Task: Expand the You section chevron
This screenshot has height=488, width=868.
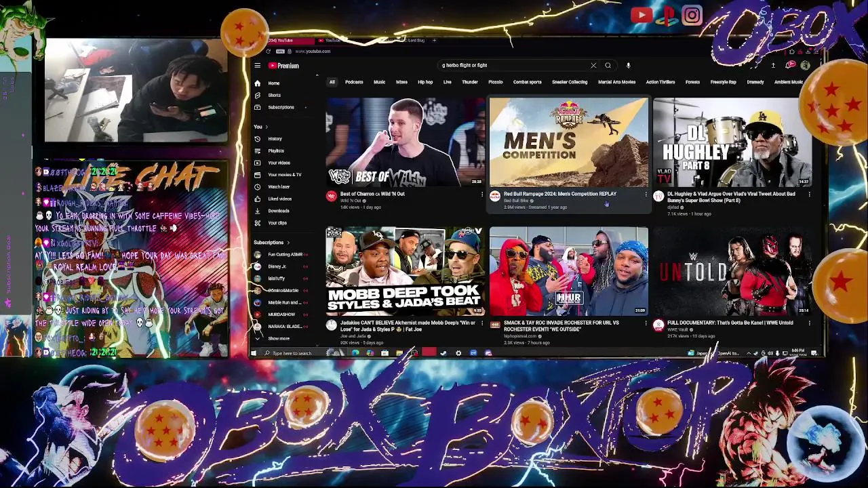Action: (x=267, y=127)
